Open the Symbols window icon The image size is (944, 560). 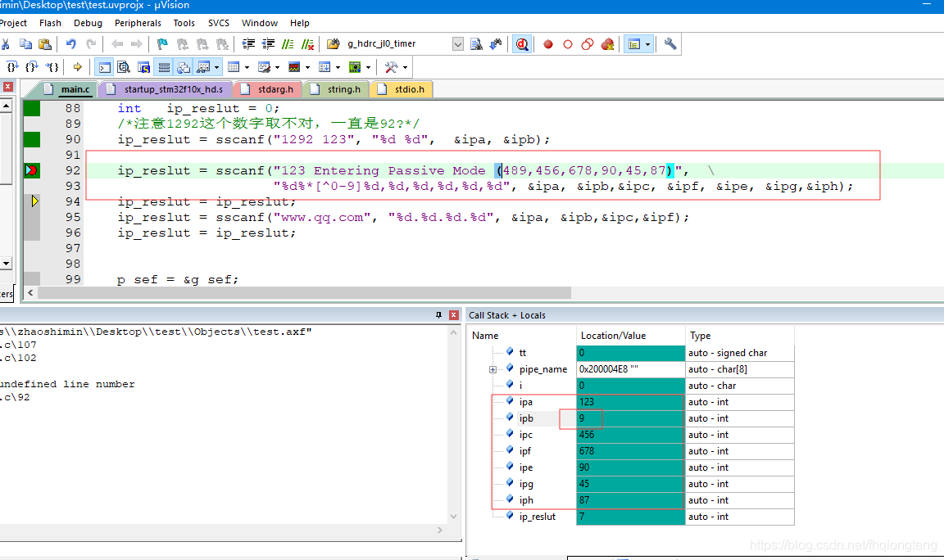(144, 67)
